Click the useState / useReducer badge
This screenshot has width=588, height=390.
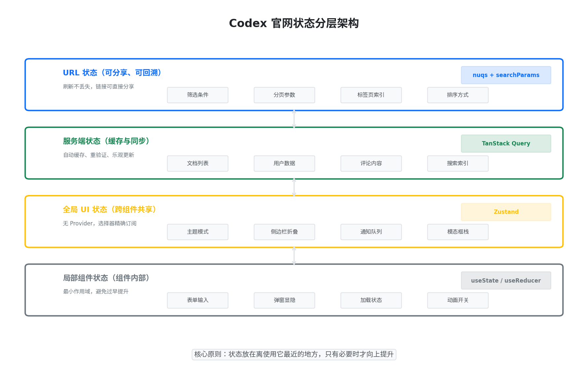click(x=506, y=280)
